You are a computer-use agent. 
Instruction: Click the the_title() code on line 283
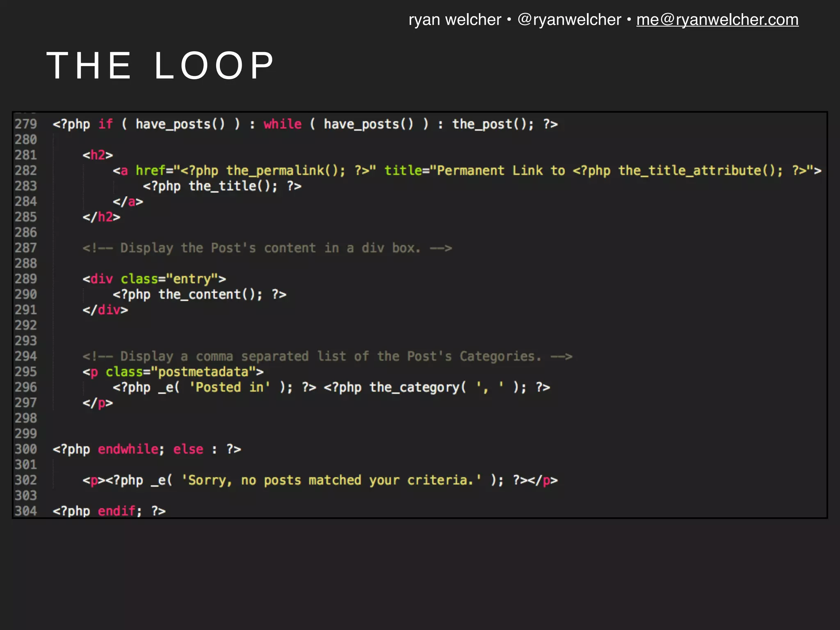(x=222, y=186)
